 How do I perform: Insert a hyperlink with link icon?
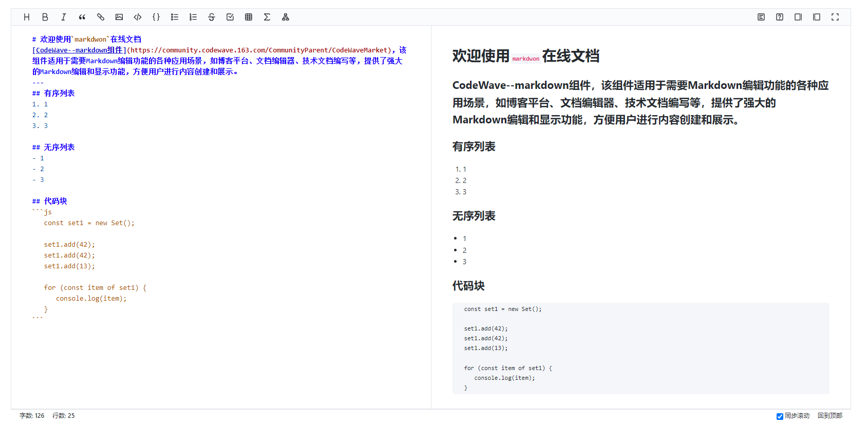coord(101,17)
